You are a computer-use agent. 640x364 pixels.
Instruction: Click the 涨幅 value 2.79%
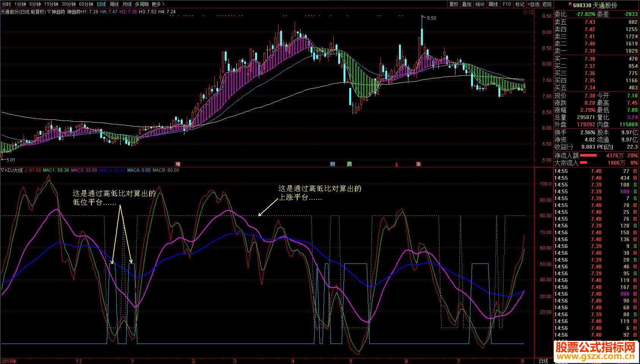pos(588,110)
